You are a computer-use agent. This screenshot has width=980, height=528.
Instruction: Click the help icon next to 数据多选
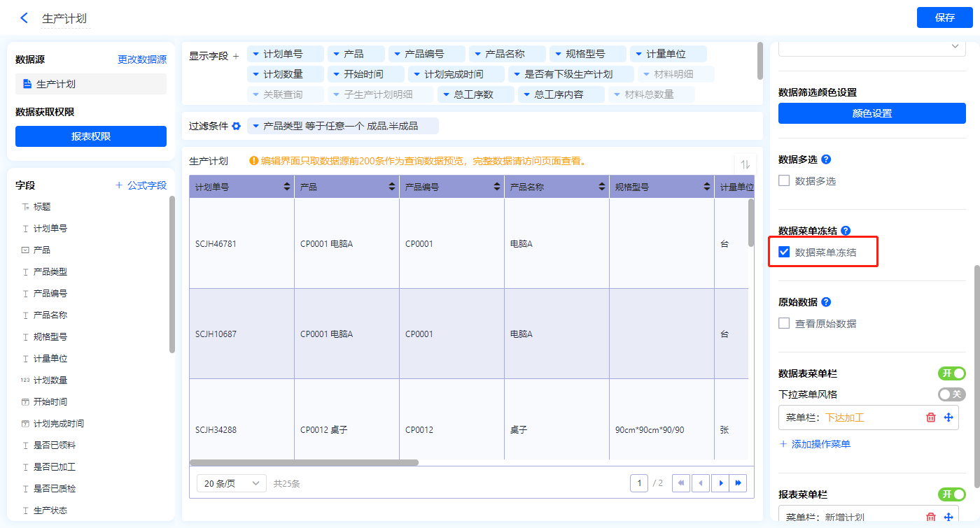[826, 159]
